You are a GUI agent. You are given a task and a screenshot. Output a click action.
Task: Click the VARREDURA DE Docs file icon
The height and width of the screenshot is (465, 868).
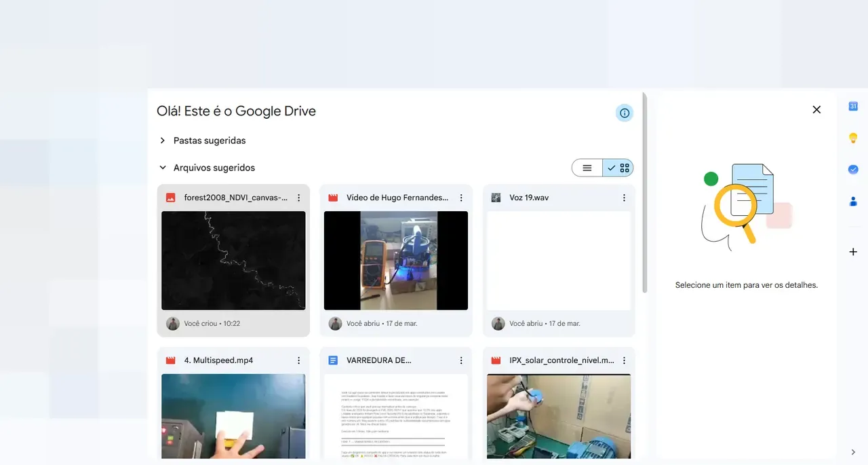click(x=333, y=360)
